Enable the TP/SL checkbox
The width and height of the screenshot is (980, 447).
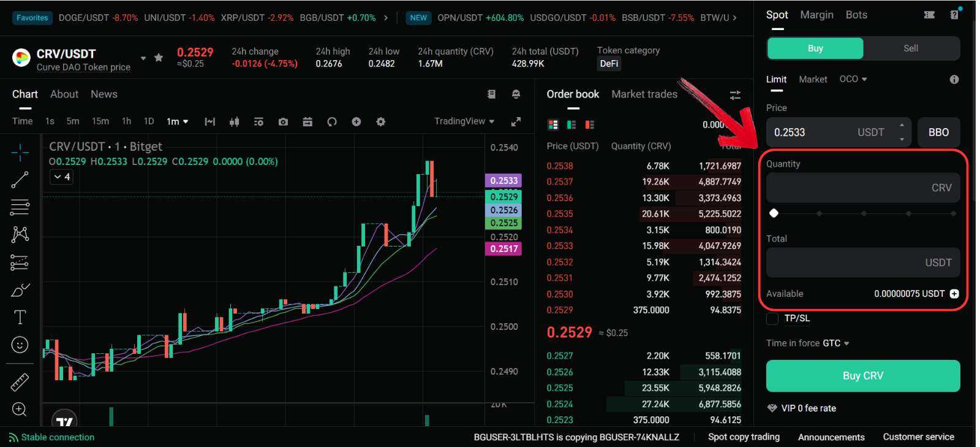(772, 318)
